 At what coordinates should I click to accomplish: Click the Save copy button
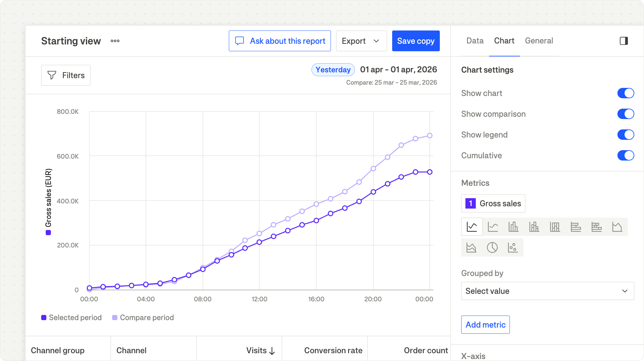click(416, 41)
